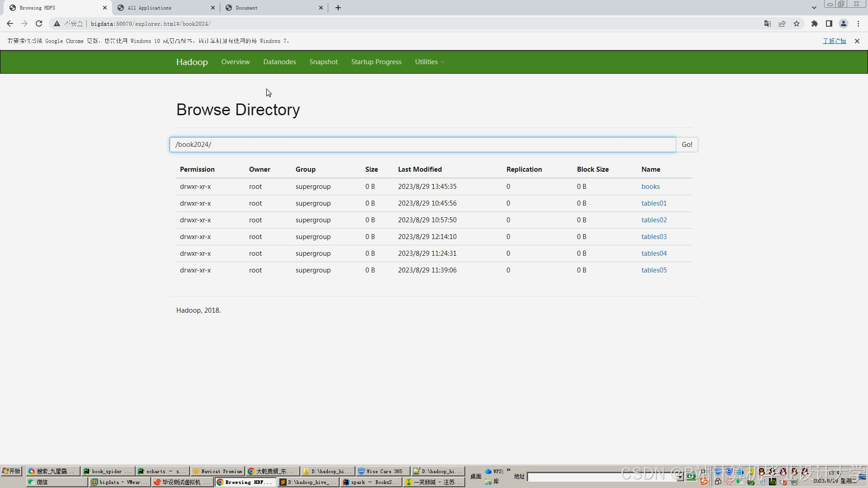Expand the Utilities dropdown menu
The image size is (868, 488).
click(429, 62)
